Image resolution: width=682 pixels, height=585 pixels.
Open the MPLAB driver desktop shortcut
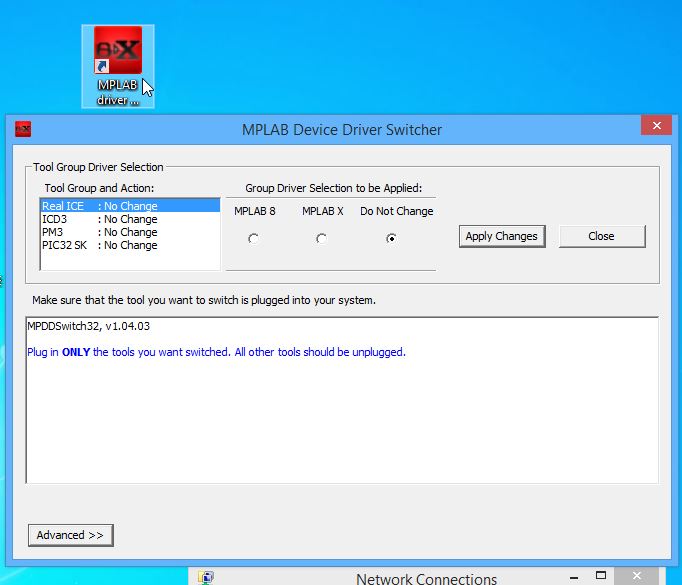118,66
